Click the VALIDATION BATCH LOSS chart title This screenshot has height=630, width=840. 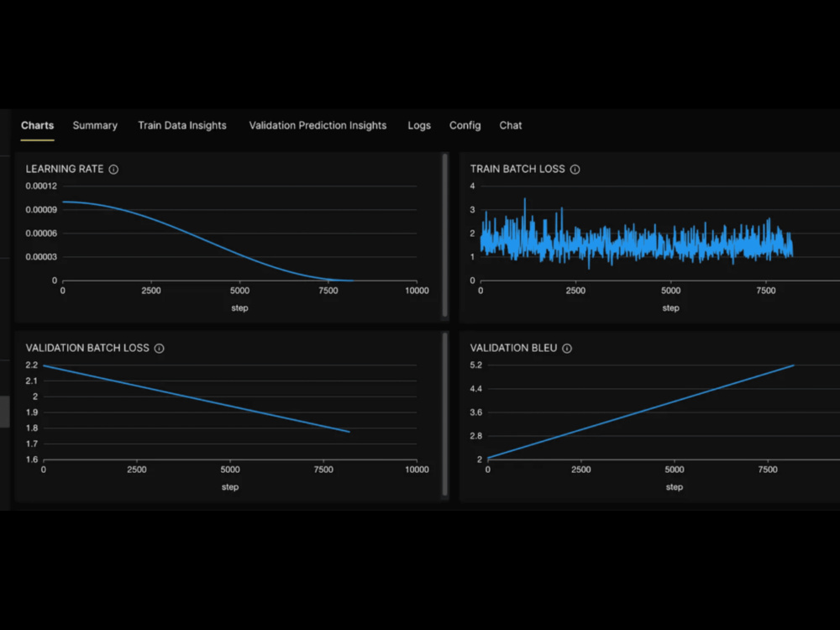[x=87, y=349]
